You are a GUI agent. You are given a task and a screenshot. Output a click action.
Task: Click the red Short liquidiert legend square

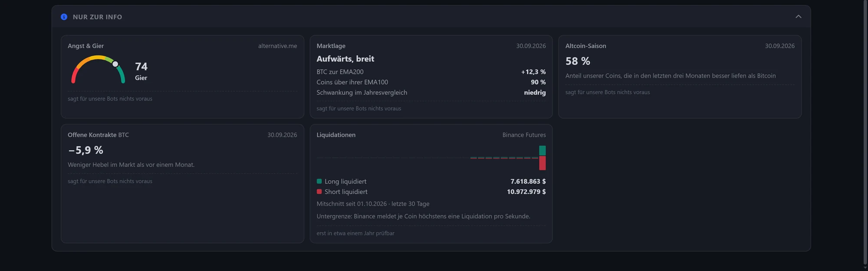(319, 192)
